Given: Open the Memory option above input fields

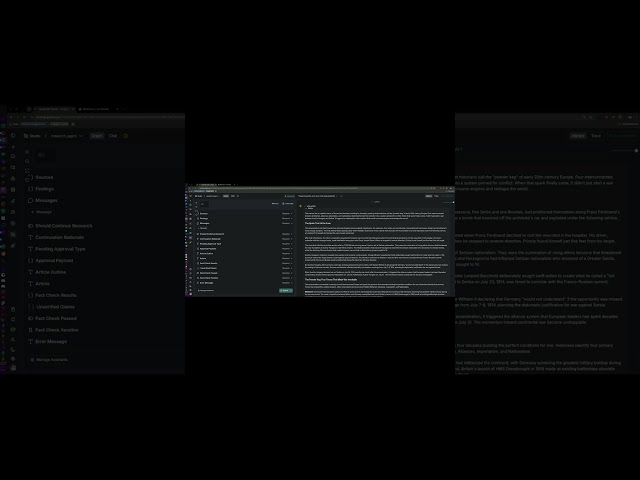Looking at the screenshot, I should [275, 204].
